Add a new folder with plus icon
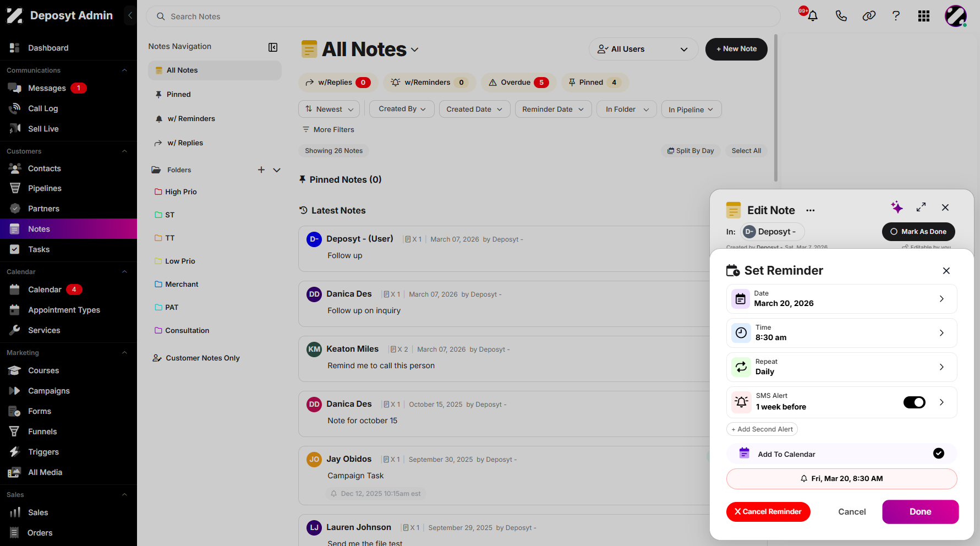The image size is (980, 546). [x=261, y=170]
